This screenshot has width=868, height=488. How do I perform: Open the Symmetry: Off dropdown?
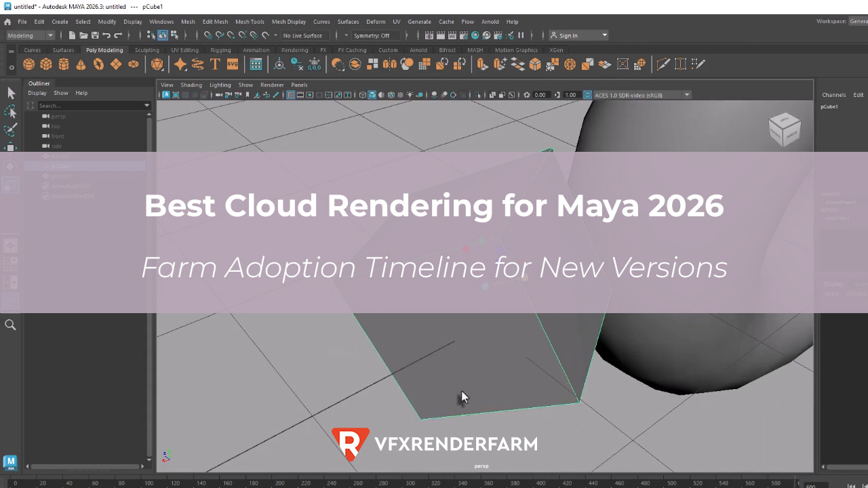pos(376,35)
